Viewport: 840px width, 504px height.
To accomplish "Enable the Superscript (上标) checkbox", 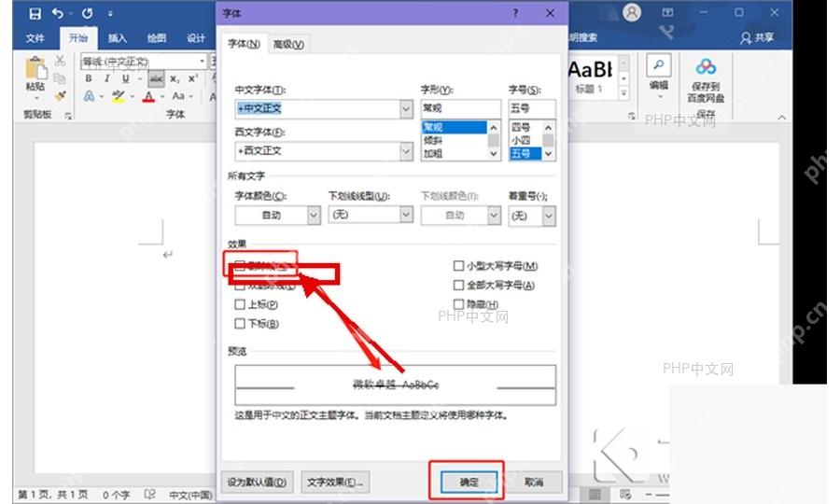I will 240,304.
